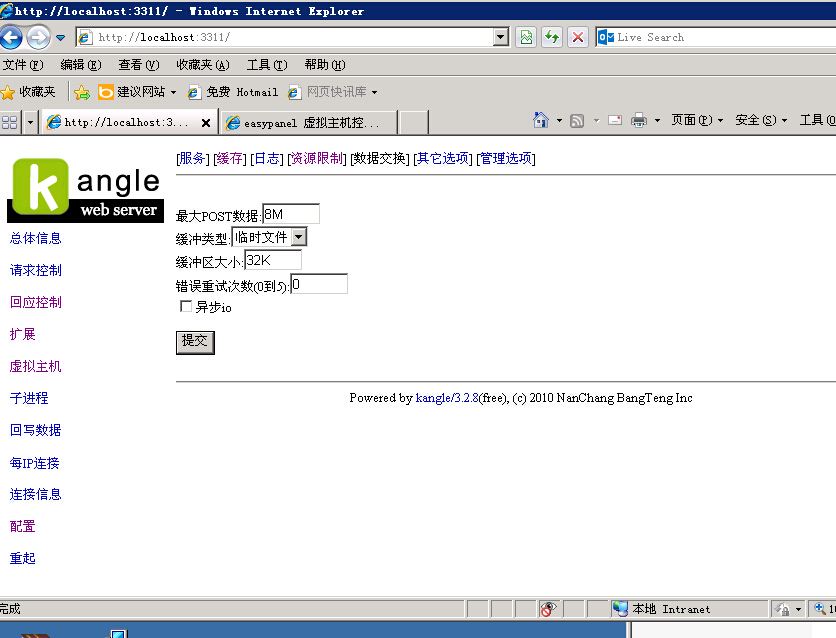Open 回写数据 in the sidebar
Screen dimensions: 836x638
[36, 430]
